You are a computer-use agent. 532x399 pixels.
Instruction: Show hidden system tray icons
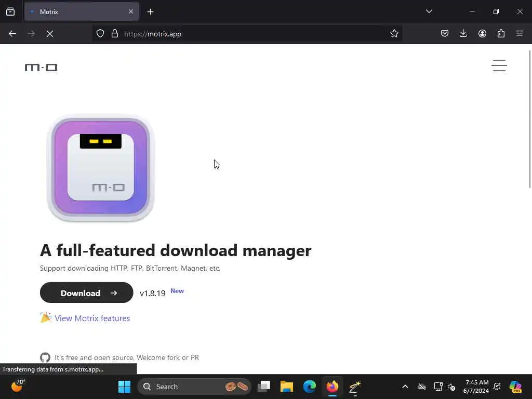[405, 387]
